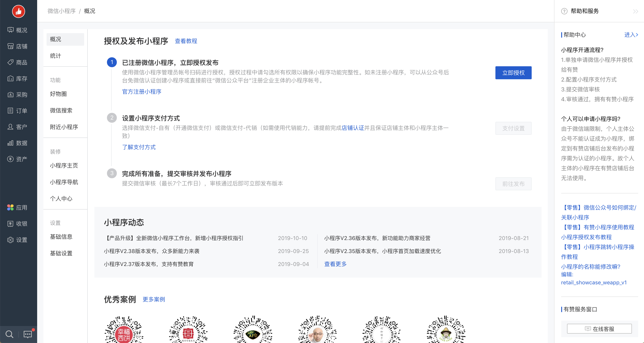The image size is (644, 343).
Task: Click the 立即授权 button
Action: click(513, 73)
